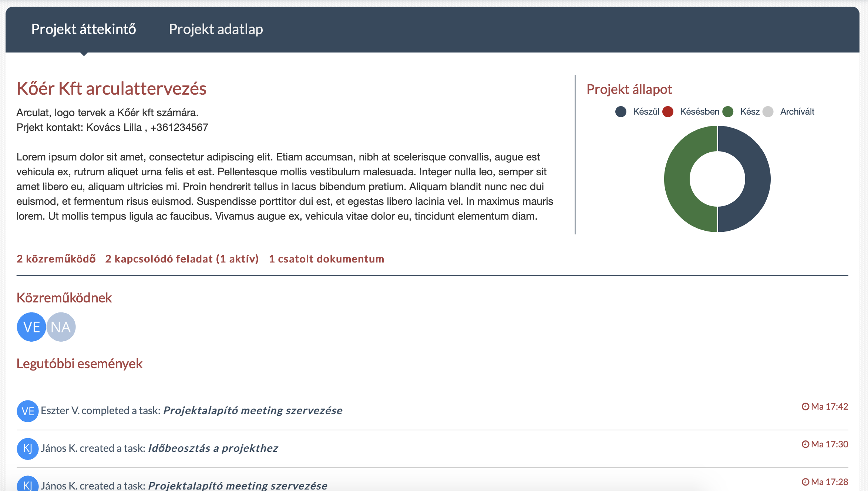Click Eszter V.'s VE avatar in events
This screenshot has width=868, height=491.
[28, 411]
